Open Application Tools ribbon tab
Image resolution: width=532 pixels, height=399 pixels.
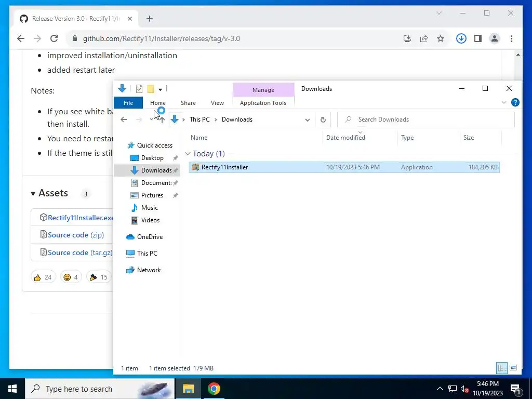(263, 103)
